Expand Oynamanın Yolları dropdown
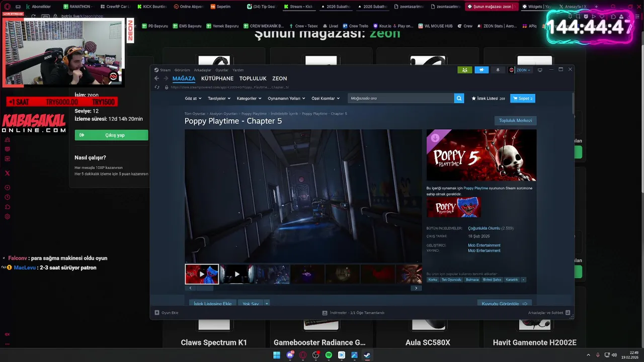The width and height of the screenshot is (644, 362). click(286, 99)
